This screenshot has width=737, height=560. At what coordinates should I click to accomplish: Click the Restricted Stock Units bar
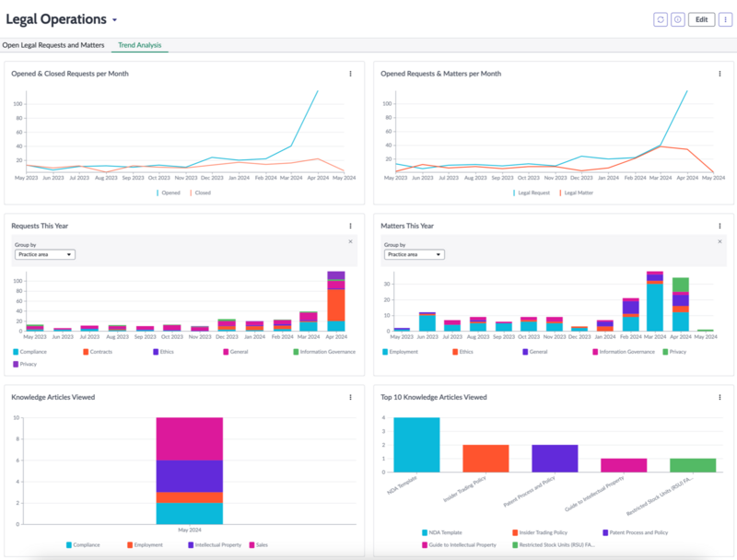pyautogui.click(x=693, y=465)
